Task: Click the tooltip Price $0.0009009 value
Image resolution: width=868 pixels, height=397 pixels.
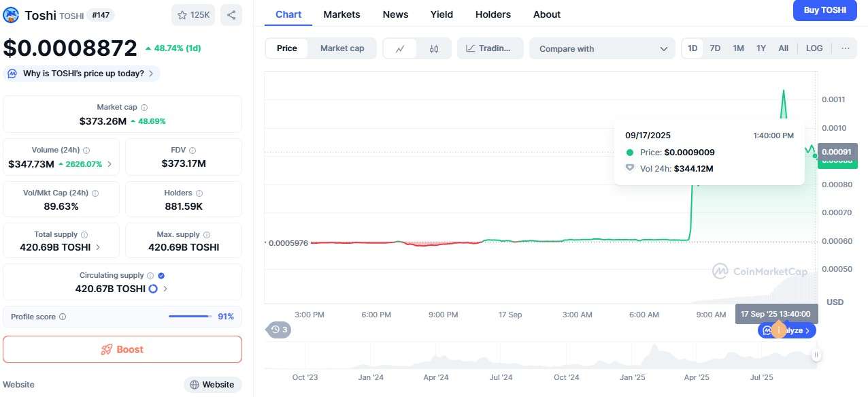Action: point(690,153)
